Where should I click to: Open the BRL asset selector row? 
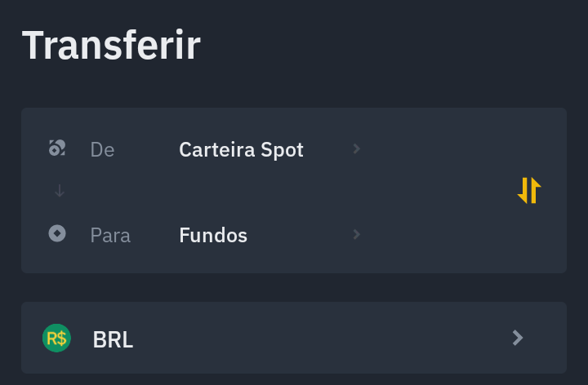(x=294, y=338)
